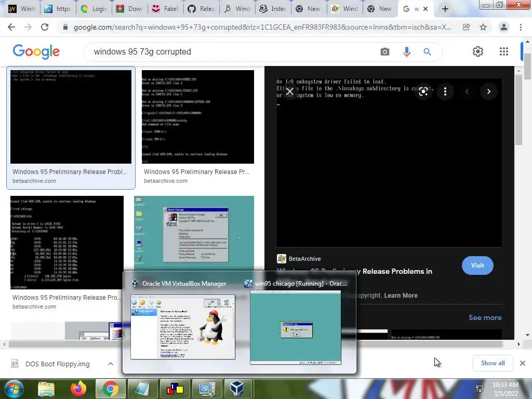Show next image in preview panel

[488, 91]
